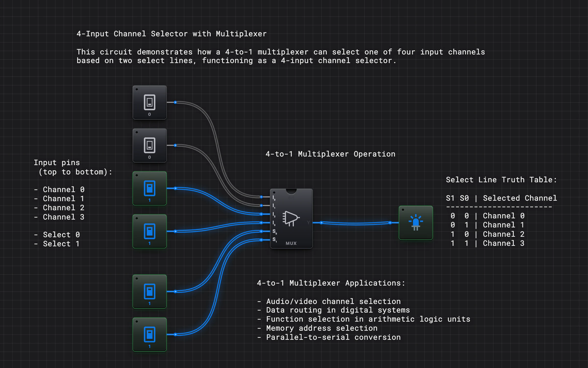This screenshot has height=368, width=588.
Task: Click 'Channel 2' in the Input pins list
Action: 59,208
